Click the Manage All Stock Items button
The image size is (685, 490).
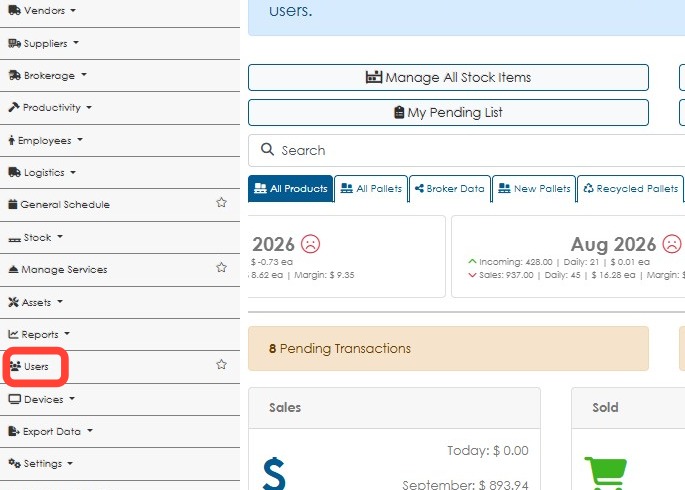point(448,78)
